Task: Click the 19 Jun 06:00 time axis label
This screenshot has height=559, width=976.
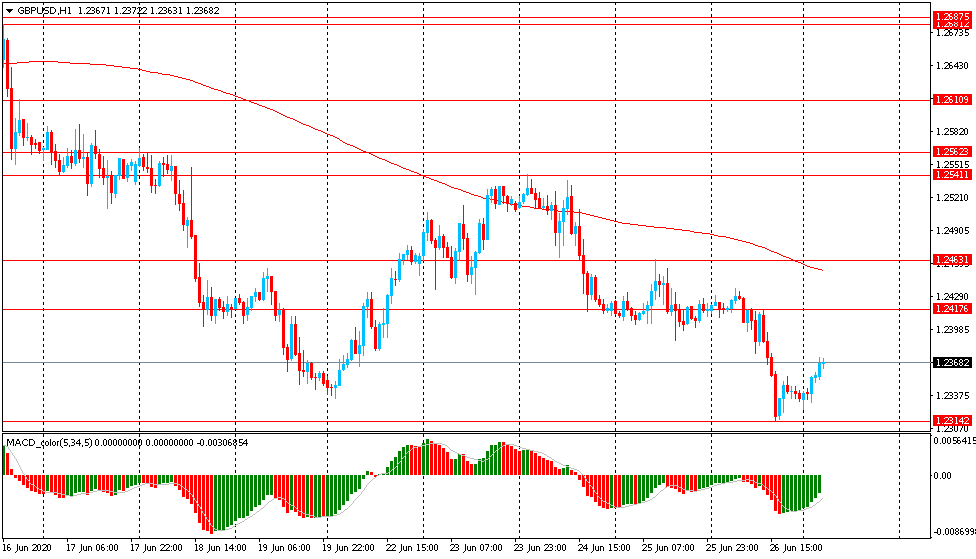Action: tap(284, 548)
